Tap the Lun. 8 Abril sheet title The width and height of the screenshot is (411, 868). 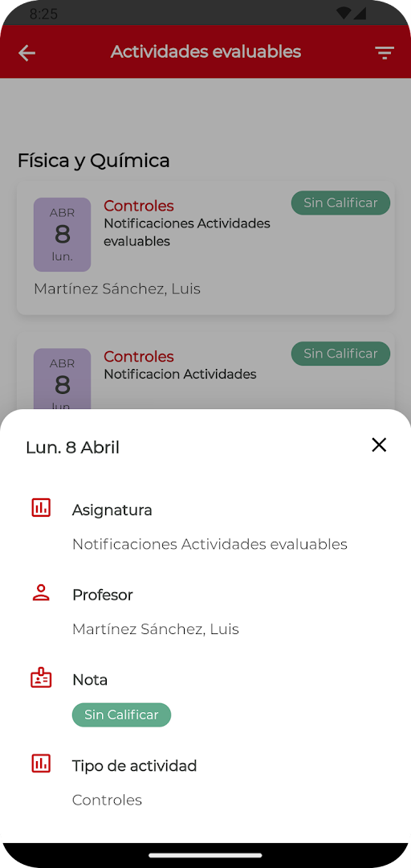[x=72, y=448]
